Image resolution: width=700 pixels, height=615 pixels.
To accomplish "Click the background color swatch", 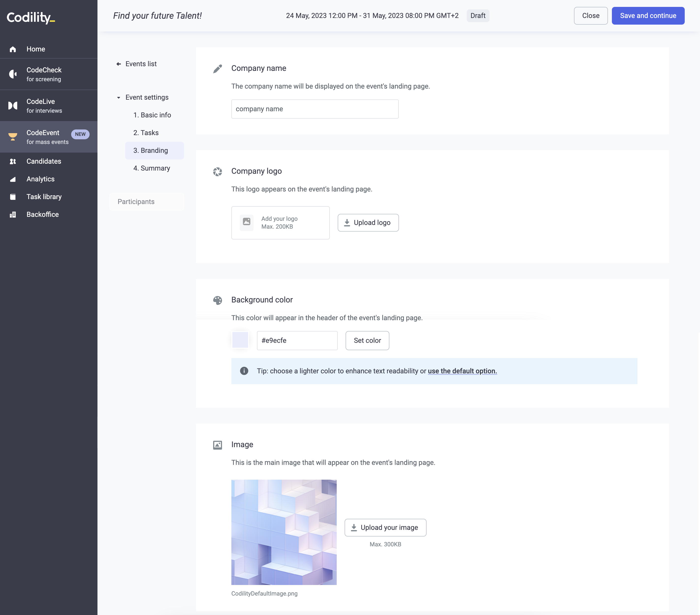I will pos(240,340).
